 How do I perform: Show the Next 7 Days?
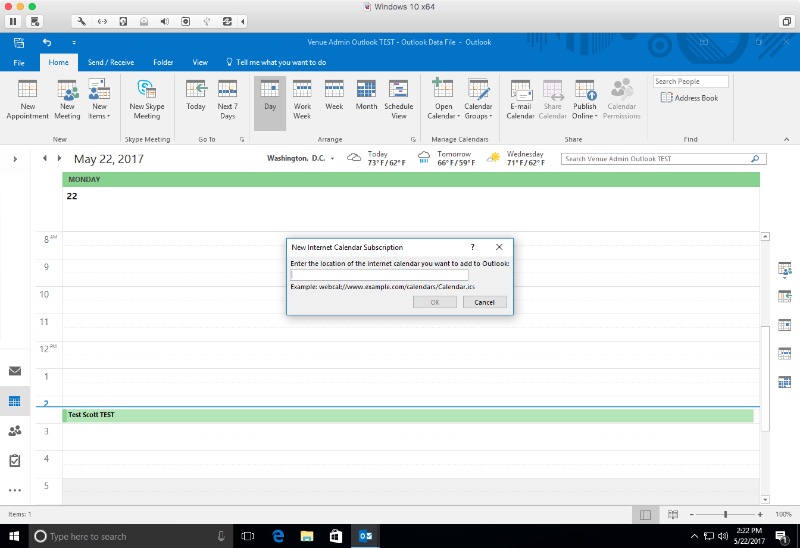pyautogui.click(x=228, y=100)
